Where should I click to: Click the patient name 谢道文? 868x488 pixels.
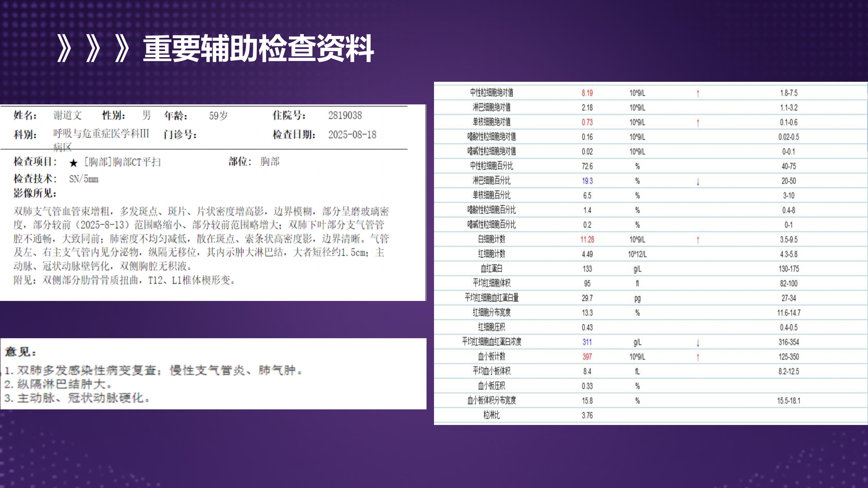67,115
